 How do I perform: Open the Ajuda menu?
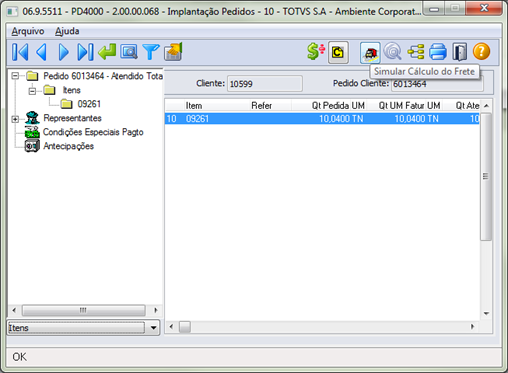pyautogui.click(x=67, y=31)
